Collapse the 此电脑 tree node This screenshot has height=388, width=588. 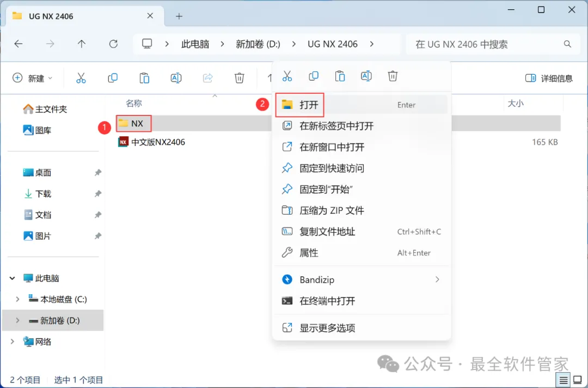[13, 278]
